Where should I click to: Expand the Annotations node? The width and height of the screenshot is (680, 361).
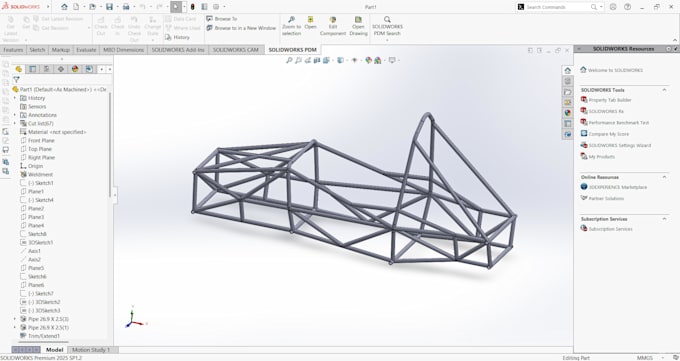click(x=15, y=115)
